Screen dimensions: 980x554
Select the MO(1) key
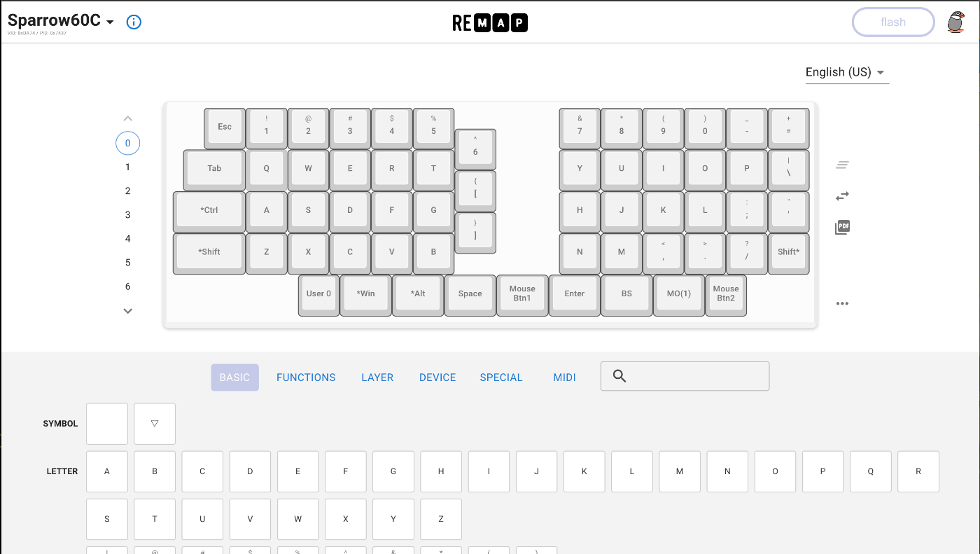click(679, 296)
